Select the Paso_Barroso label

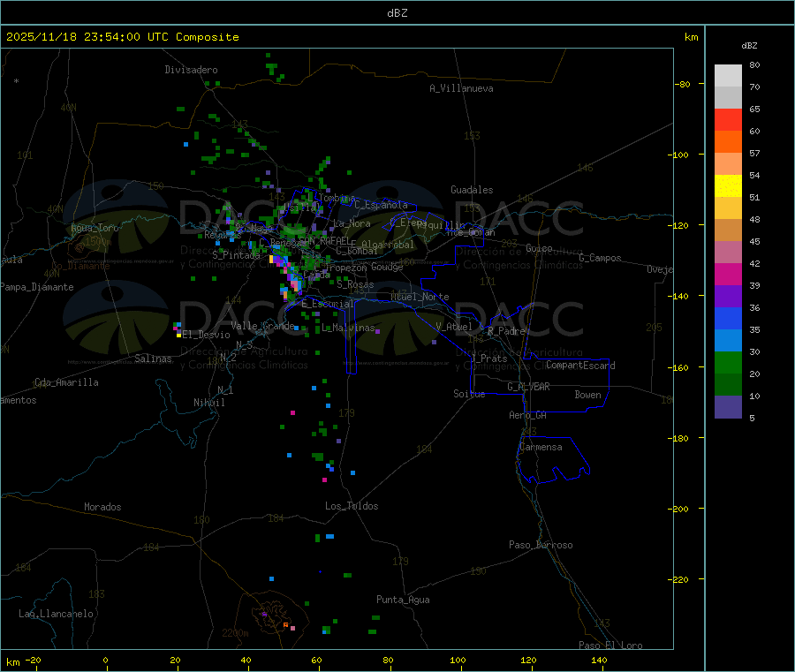(541, 545)
